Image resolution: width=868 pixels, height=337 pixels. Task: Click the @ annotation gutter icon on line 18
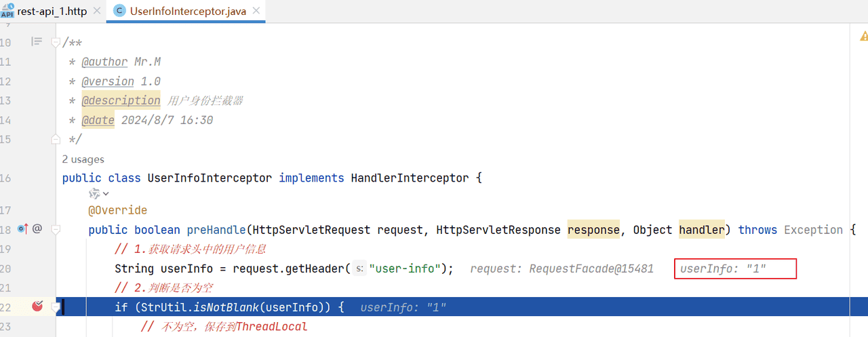pyautogui.click(x=37, y=229)
